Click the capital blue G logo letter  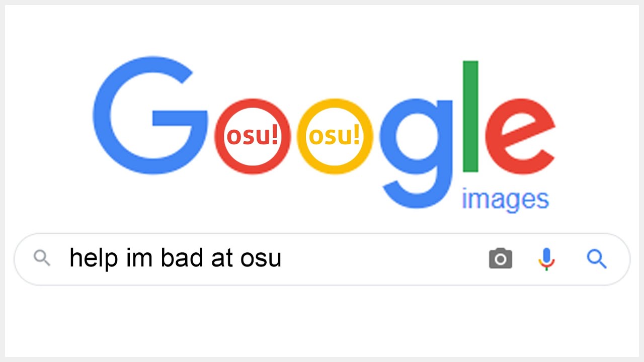click(149, 116)
